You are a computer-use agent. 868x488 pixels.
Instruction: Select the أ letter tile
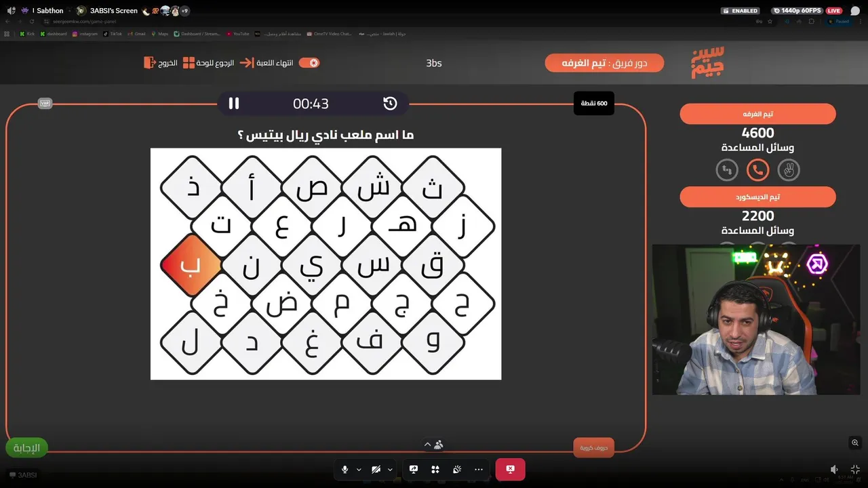pyautogui.click(x=252, y=188)
